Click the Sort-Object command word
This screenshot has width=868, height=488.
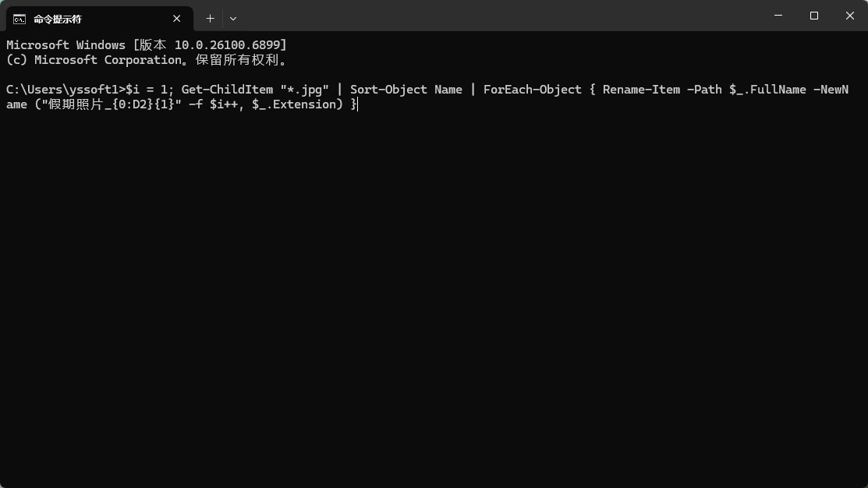click(388, 90)
